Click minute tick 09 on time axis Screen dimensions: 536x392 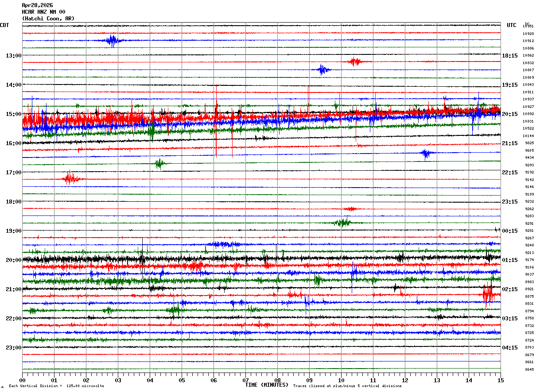click(x=309, y=380)
